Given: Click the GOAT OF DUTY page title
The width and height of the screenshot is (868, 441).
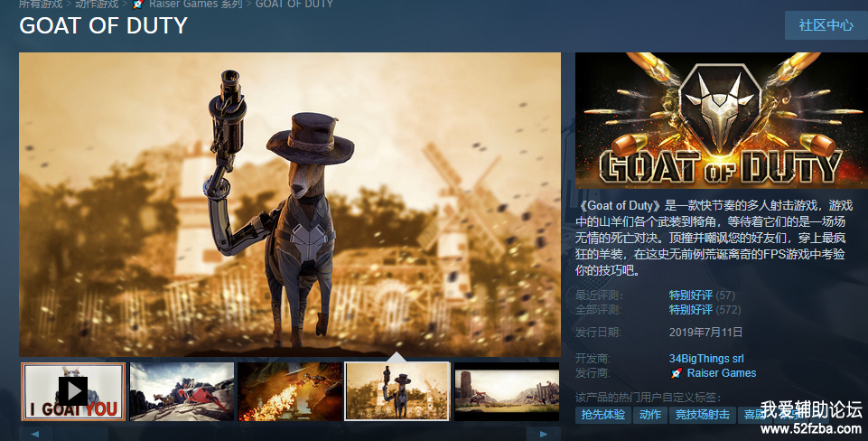Looking at the screenshot, I should pyautogui.click(x=104, y=25).
